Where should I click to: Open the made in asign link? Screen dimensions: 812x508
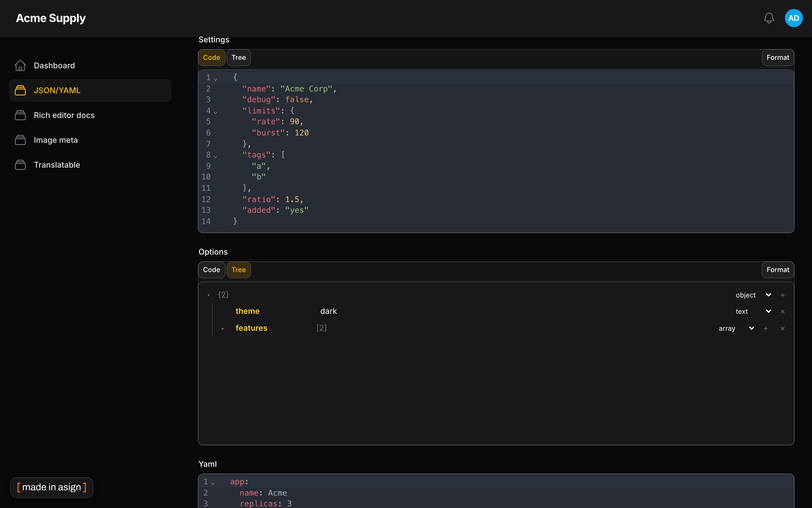click(x=52, y=487)
